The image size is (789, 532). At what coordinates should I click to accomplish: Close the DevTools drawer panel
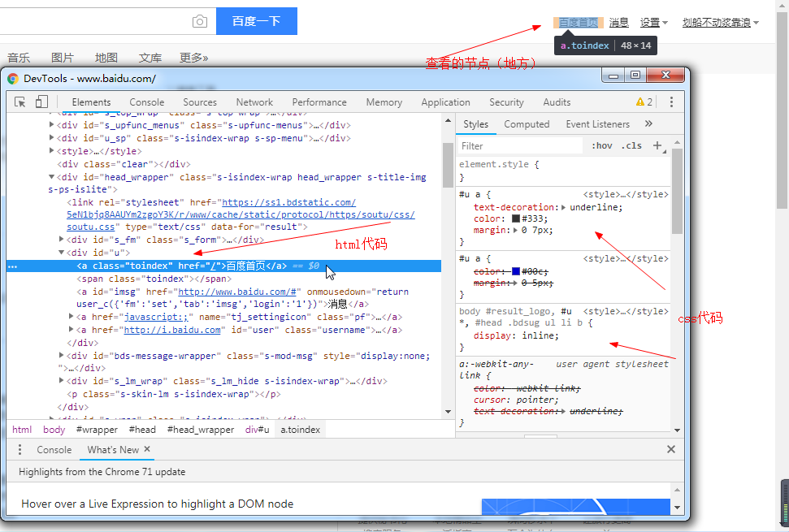tap(670, 449)
